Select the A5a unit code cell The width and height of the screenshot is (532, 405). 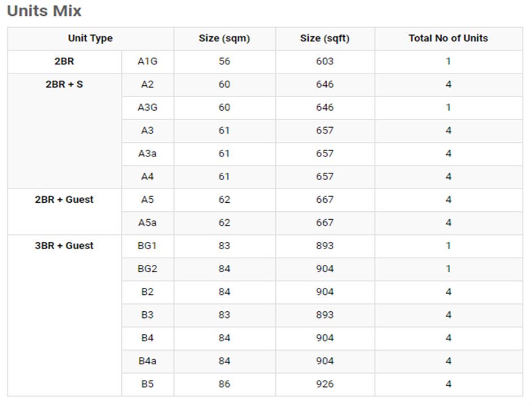147,223
